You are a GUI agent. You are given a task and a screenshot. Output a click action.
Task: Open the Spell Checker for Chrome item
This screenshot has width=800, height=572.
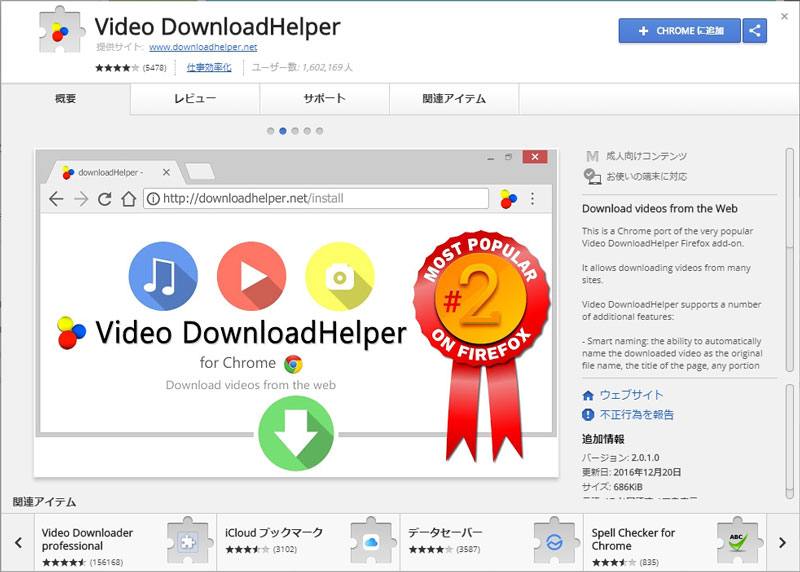[674, 542]
